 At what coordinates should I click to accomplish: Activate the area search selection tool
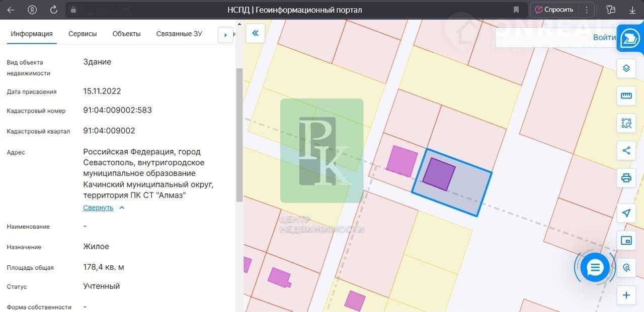[626, 123]
